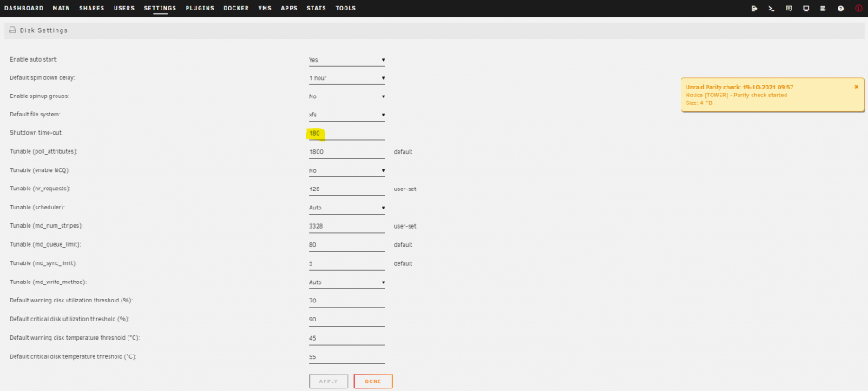The width and height of the screenshot is (868, 391).
Task: Edit the warning disk temperature threshold field
Action: tap(346, 338)
